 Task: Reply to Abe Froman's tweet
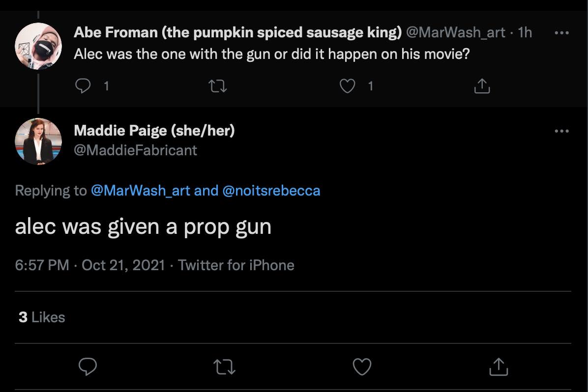click(x=82, y=86)
